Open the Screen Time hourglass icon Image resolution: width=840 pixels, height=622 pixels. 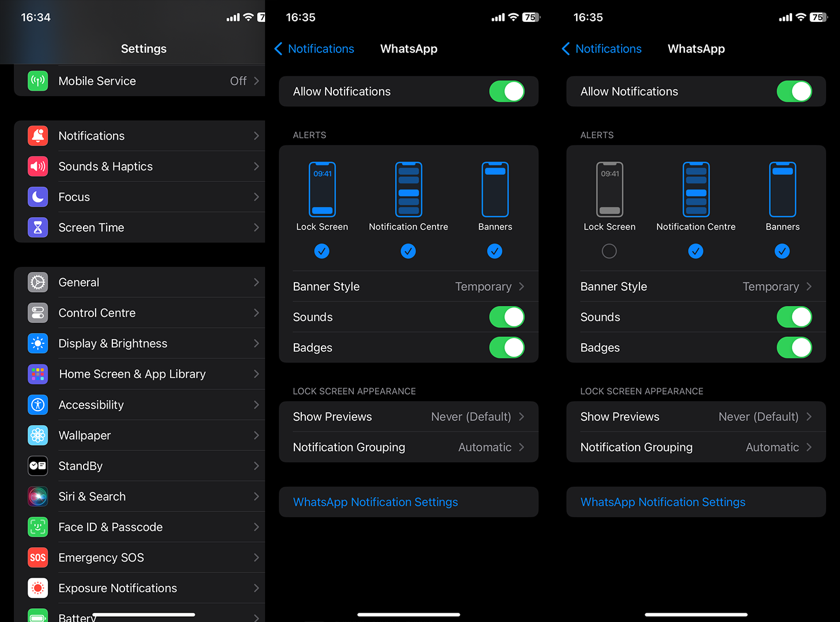38,227
